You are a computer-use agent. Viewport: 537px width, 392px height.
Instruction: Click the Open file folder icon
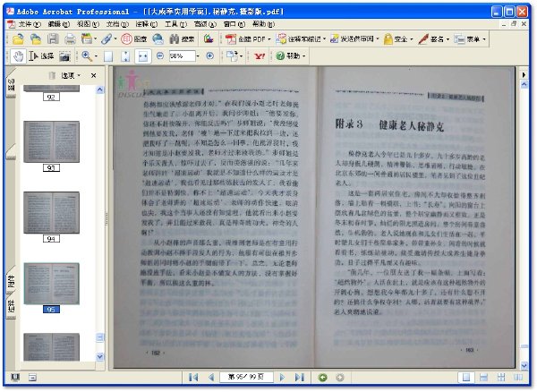pos(18,39)
